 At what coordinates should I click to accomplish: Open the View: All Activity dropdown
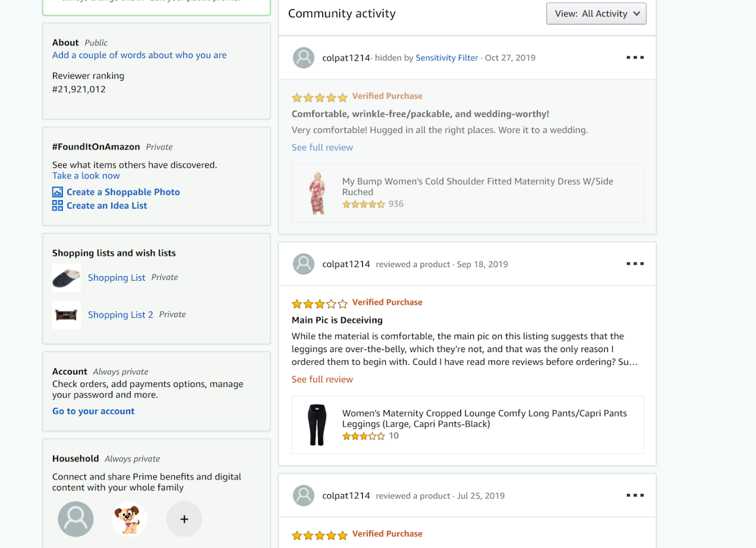596,14
